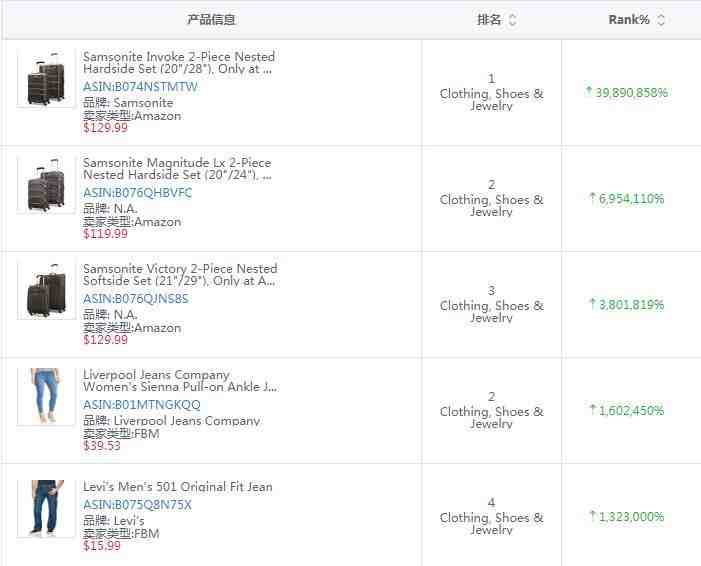Click ASIN B075Q8N75X link
The image size is (701, 566).
pos(137,505)
